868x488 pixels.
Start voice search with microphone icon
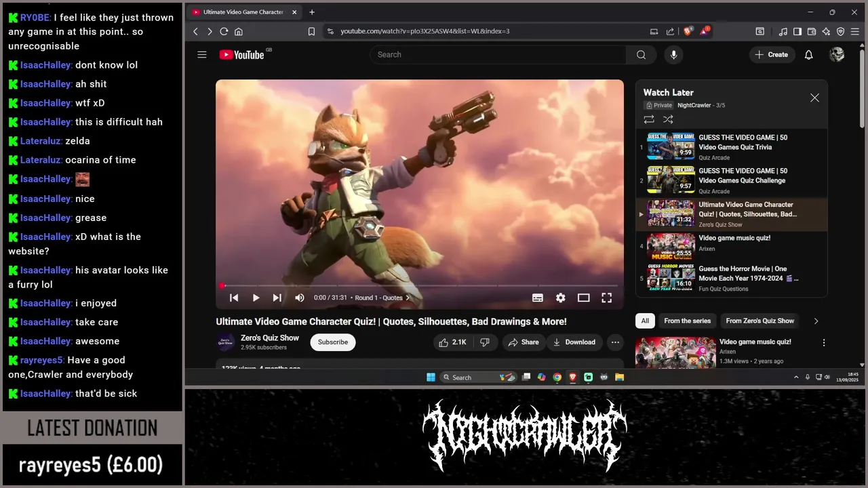pyautogui.click(x=673, y=55)
